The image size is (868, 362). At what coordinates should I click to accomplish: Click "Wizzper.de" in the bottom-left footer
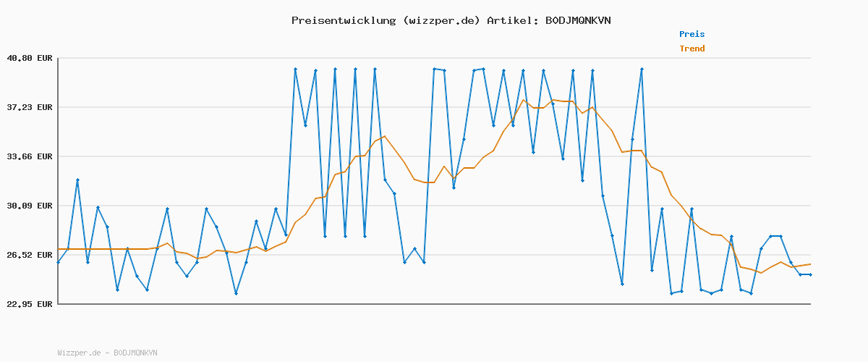[79, 353]
